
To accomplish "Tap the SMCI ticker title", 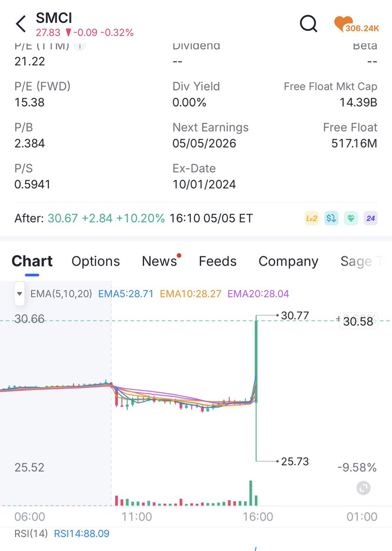I will coord(54,17).
